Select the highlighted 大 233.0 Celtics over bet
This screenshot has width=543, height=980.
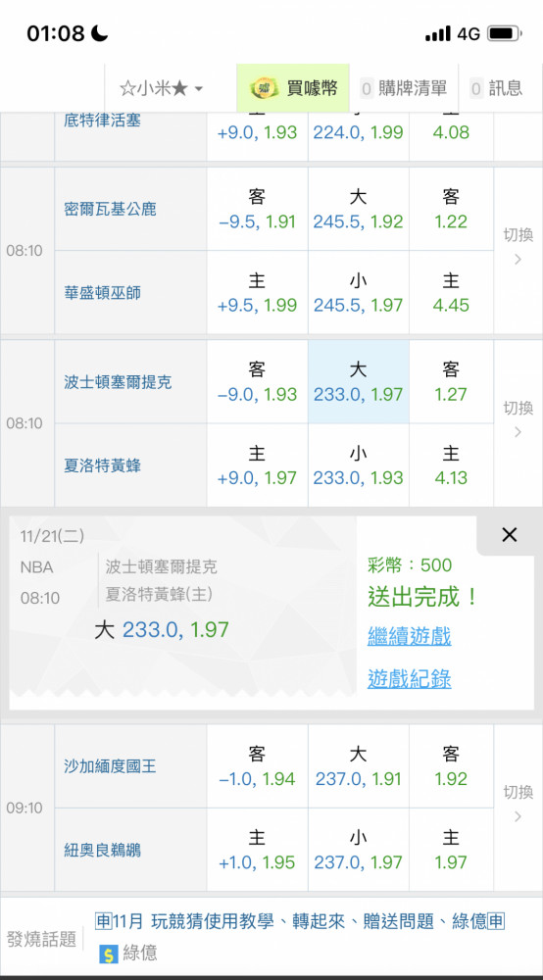click(x=358, y=382)
